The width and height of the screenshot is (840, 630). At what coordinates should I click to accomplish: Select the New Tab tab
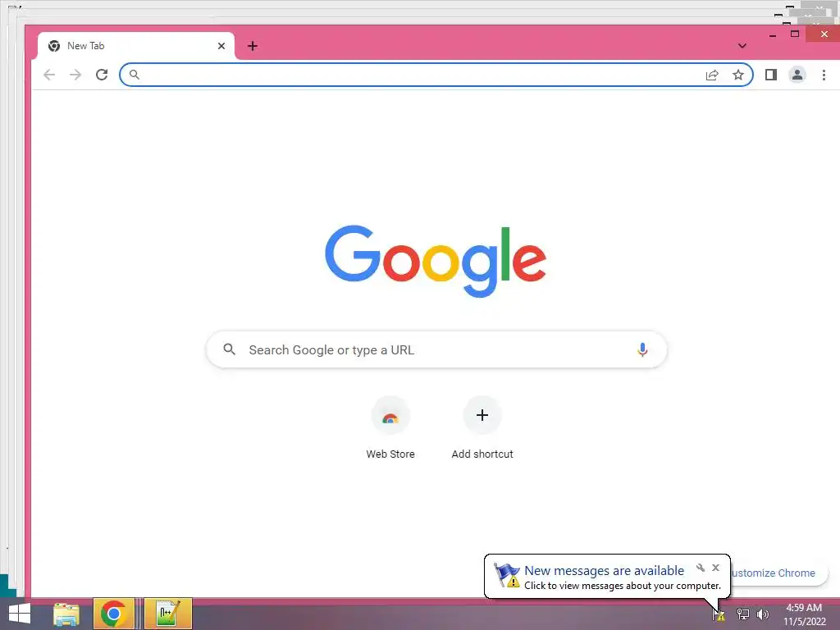pos(136,46)
